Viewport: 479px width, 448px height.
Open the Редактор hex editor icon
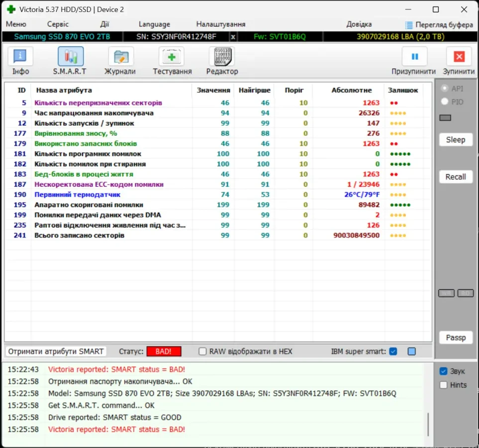click(222, 57)
